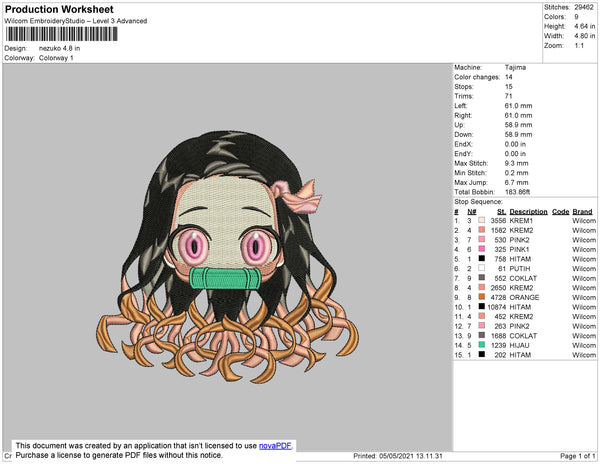600x464 pixels.
Task: Click the PINK1 color swatch in stop 4
Action: [481, 249]
